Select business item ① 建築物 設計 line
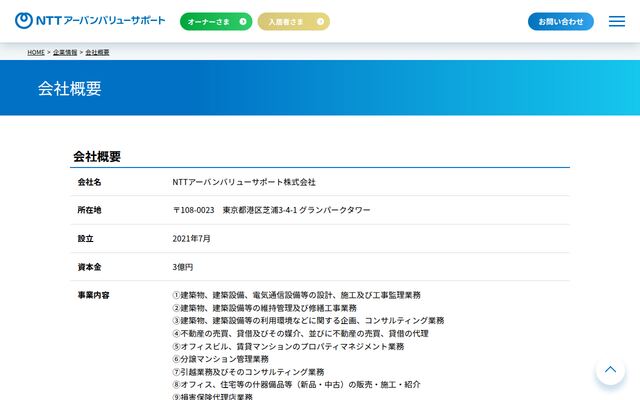Image resolution: width=640 pixels, height=400 pixels. 296,295
